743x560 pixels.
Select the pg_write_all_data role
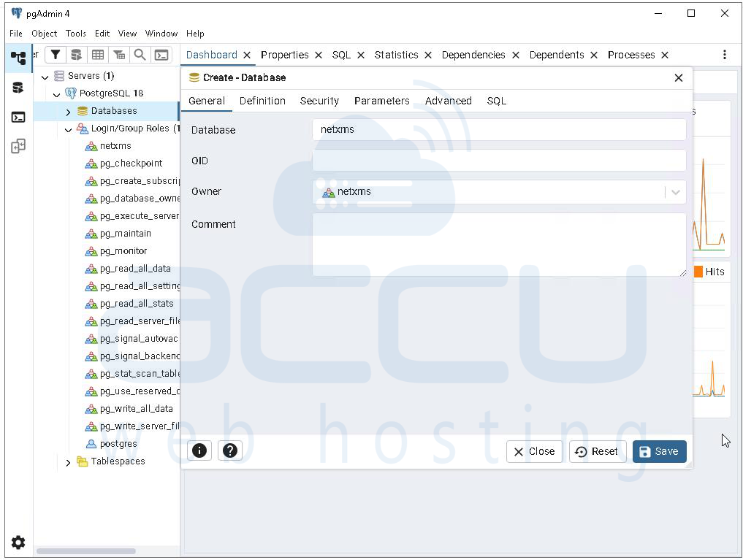[x=136, y=409]
